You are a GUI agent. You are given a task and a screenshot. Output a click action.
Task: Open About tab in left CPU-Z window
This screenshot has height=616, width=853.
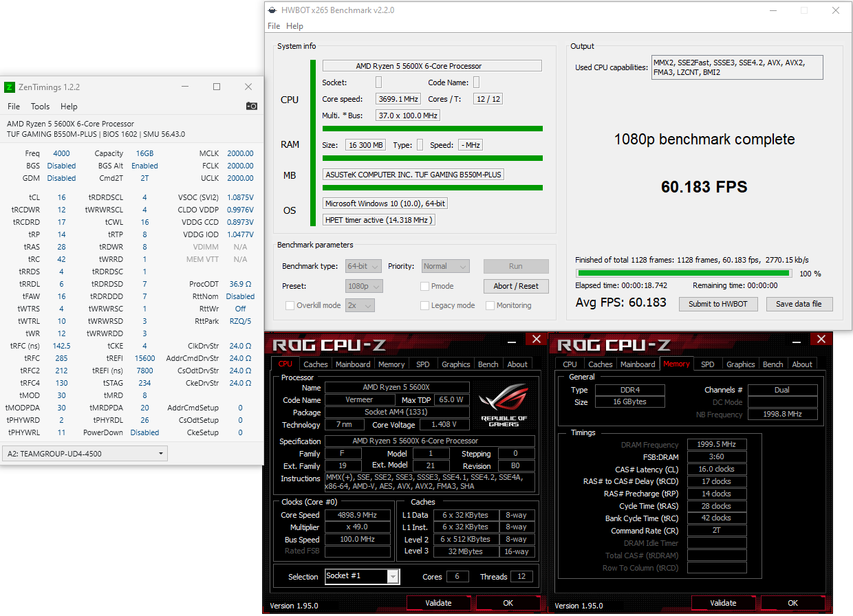click(517, 364)
